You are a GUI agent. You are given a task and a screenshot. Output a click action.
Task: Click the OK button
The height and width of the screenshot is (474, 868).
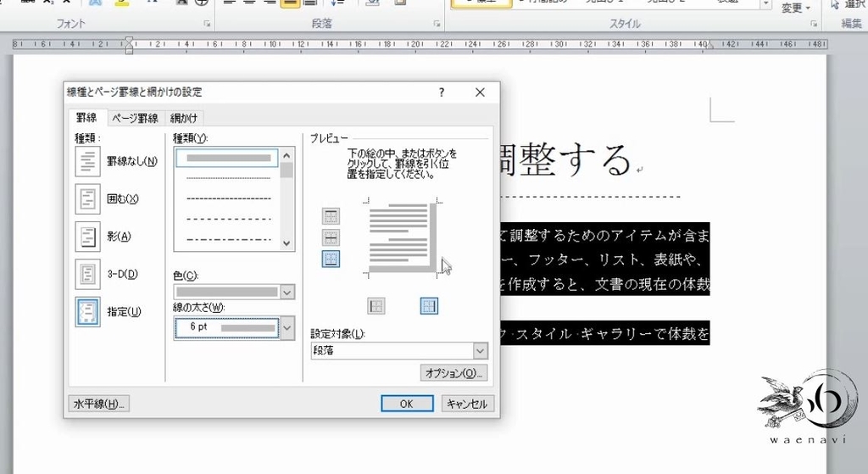point(407,404)
